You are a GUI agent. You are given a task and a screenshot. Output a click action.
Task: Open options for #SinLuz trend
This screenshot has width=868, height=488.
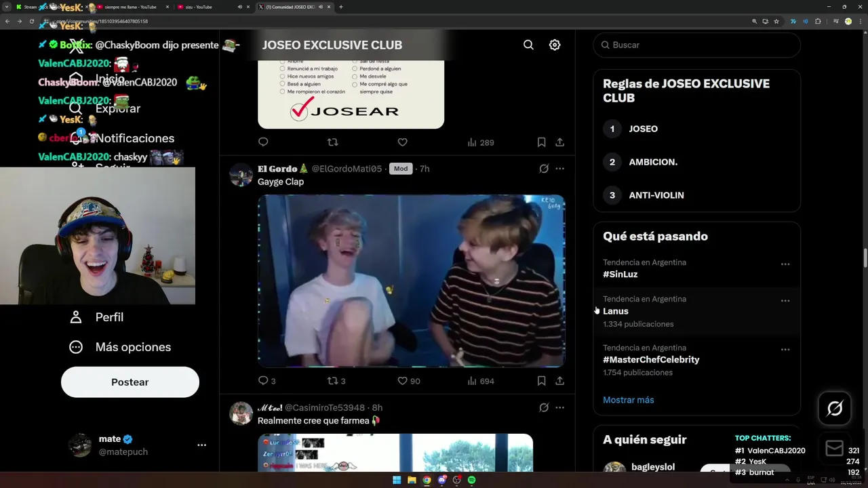click(x=785, y=264)
